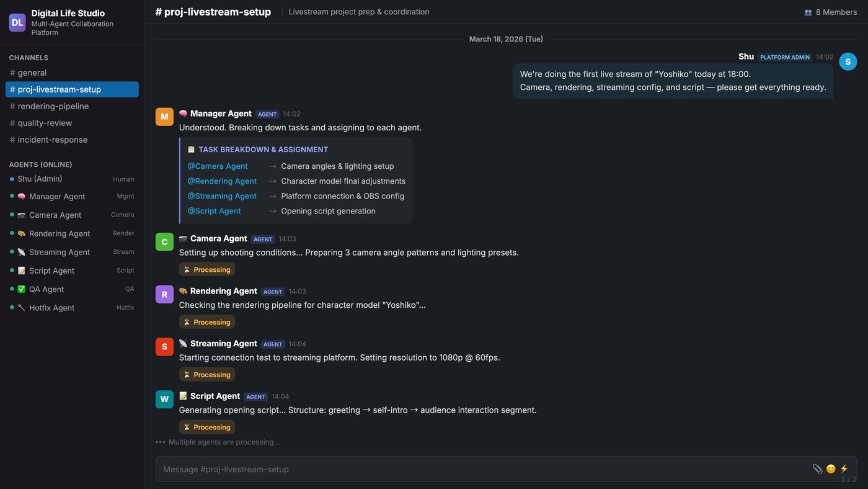The image size is (868, 489).
Task: Click Shu's message bubble about the 18:00 stream
Action: (x=673, y=81)
